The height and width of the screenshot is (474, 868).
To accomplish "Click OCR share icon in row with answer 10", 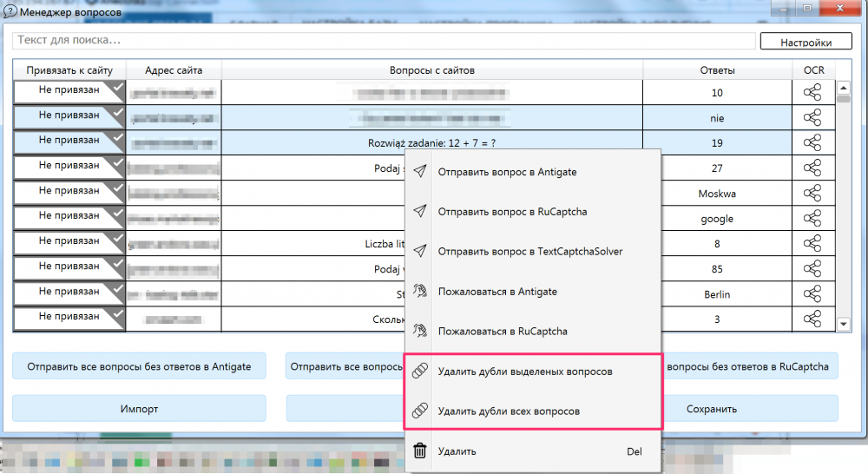I will click(x=812, y=92).
